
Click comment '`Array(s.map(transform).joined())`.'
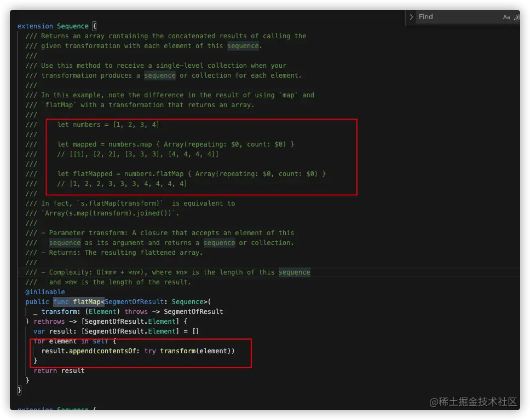pos(102,213)
